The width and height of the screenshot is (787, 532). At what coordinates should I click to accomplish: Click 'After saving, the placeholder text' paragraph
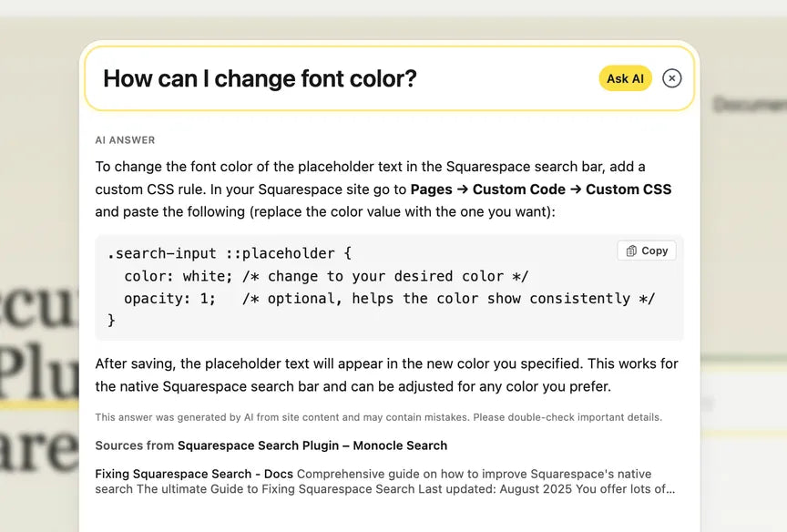pos(386,375)
